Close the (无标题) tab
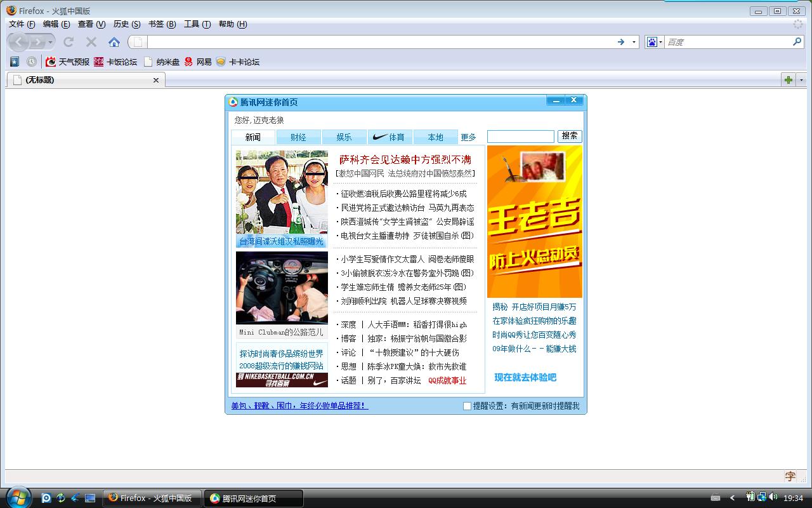Screen dimensions: 812x508 tap(156, 80)
